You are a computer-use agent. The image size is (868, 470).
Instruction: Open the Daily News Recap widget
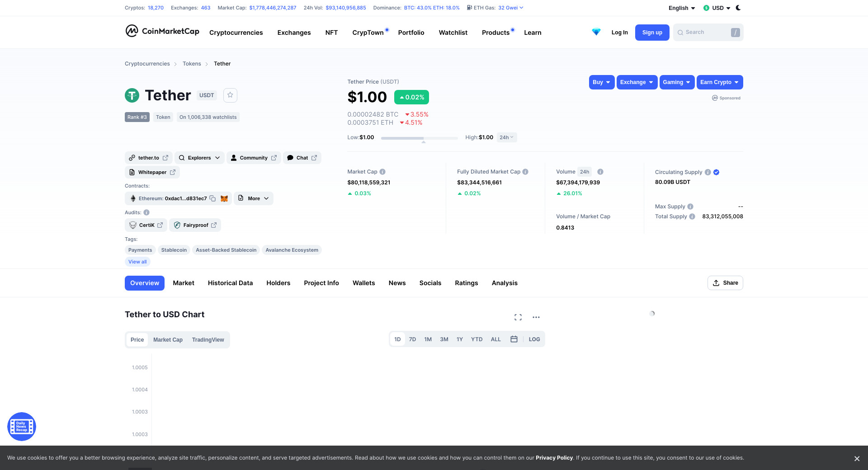[22, 427]
